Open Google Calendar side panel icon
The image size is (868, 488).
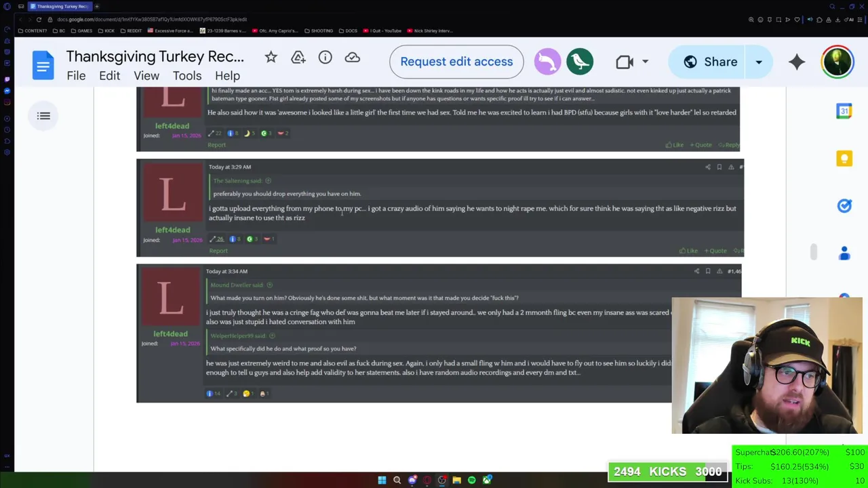click(844, 111)
